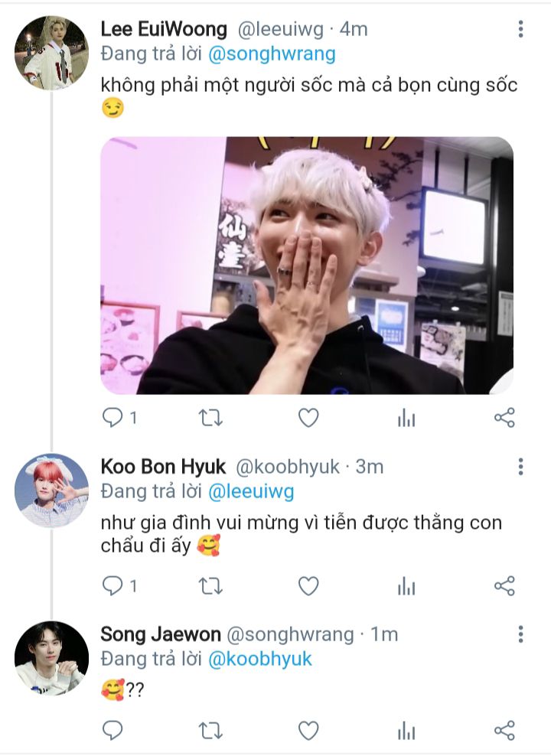The height and width of the screenshot is (756, 551).
Task: Like Song Jaewon's tweet
Action: 308,730
